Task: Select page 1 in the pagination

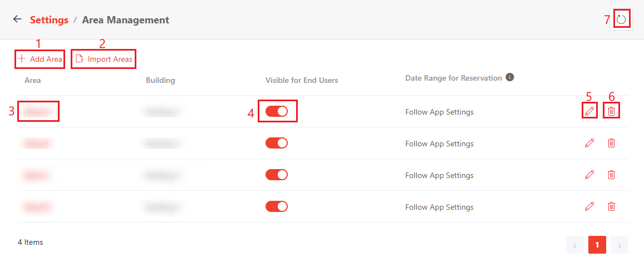Action: click(597, 245)
